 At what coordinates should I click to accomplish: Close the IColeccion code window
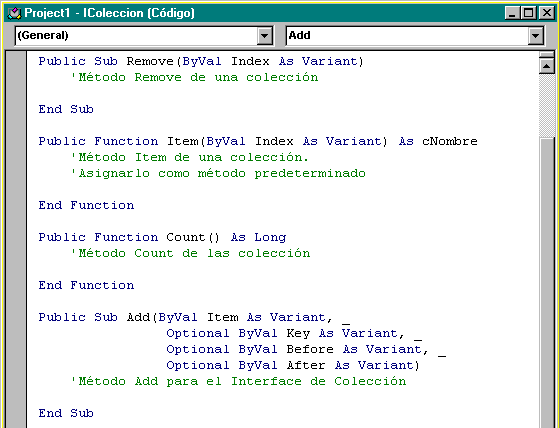[x=546, y=13]
